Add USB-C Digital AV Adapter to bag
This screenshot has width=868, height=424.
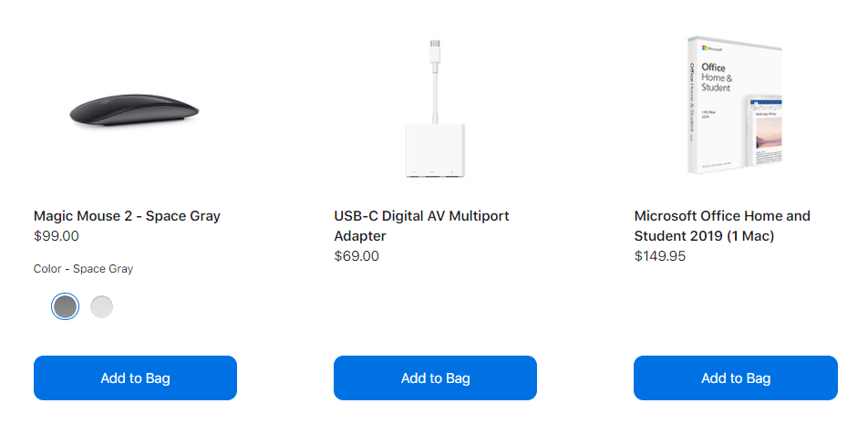pos(435,378)
